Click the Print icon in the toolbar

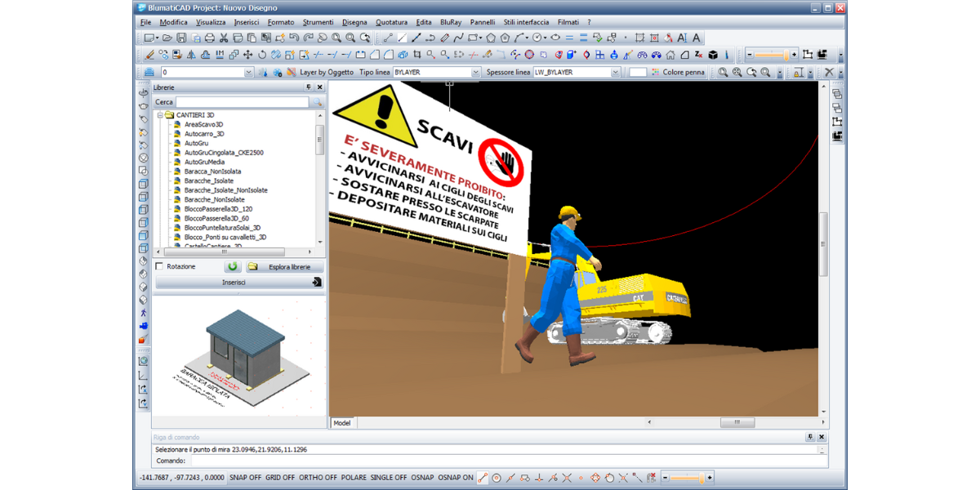coord(209,38)
